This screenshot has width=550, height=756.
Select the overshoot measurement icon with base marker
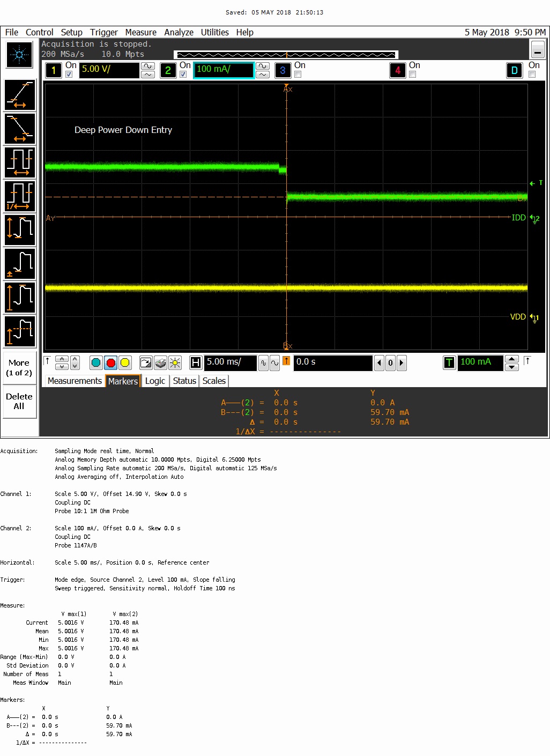point(20,263)
